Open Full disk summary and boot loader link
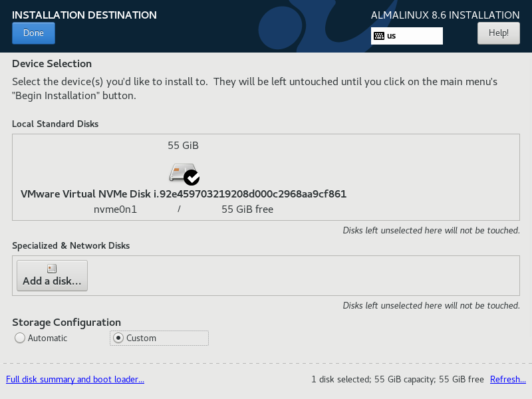This screenshot has height=399, width=532. [75, 379]
